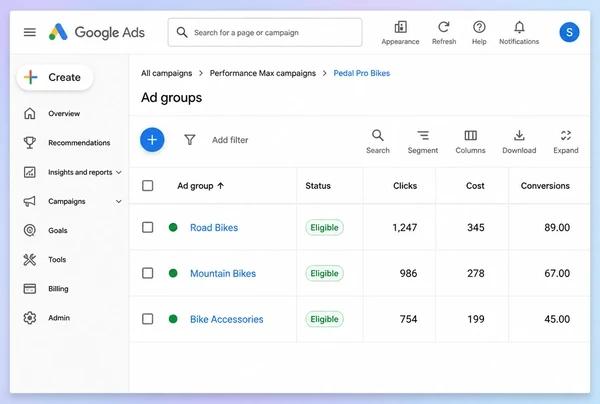Check the Bike Accessories row checkbox
Image resolution: width=600 pixels, height=404 pixels.
[148, 319]
